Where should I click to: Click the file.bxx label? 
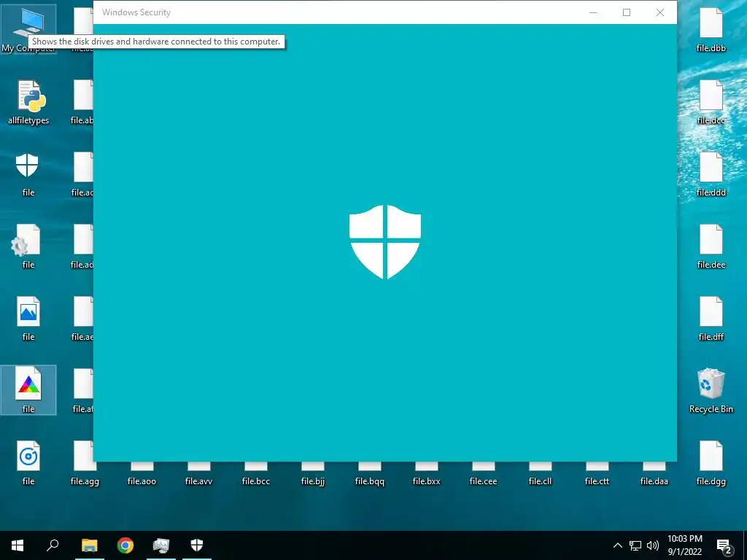(x=426, y=481)
